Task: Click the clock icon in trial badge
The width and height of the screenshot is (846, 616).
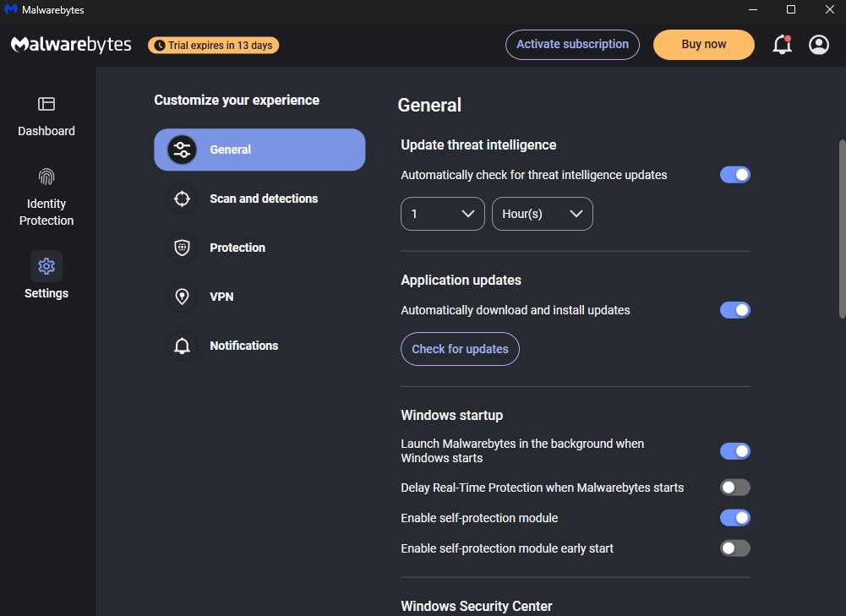Action: pyautogui.click(x=160, y=46)
